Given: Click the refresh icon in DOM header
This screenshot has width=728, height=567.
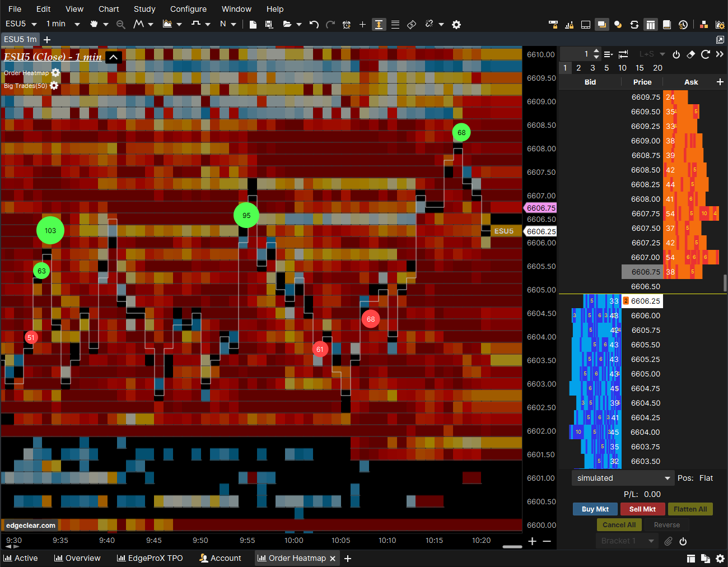Looking at the screenshot, I should pyautogui.click(x=705, y=54).
